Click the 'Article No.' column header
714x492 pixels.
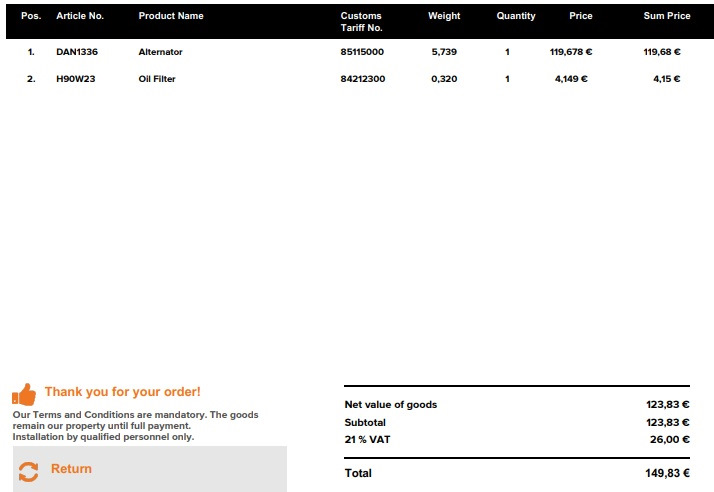[x=80, y=16]
